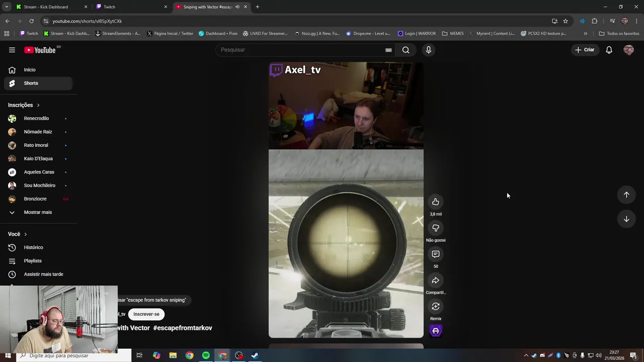The width and height of the screenshot is (644, 362).
Task: Expand the Você section chevron
Action: 26,234
